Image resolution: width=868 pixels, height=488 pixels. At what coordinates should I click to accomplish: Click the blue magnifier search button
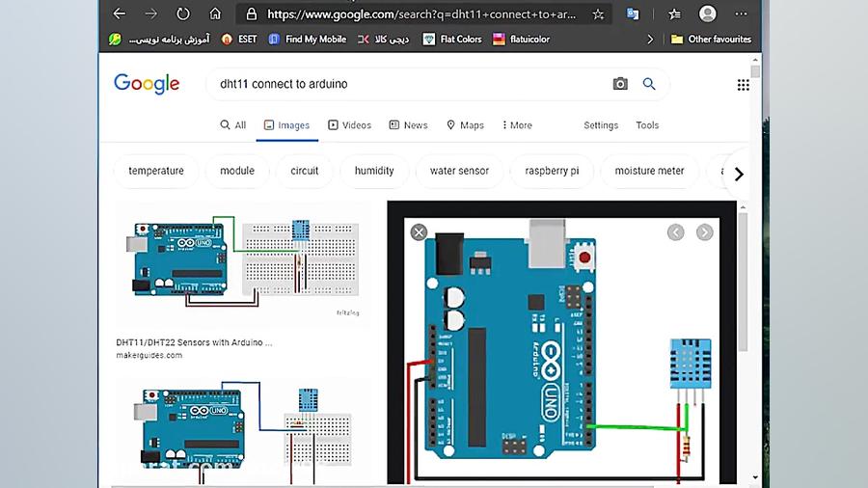click(x=649, y=84)
